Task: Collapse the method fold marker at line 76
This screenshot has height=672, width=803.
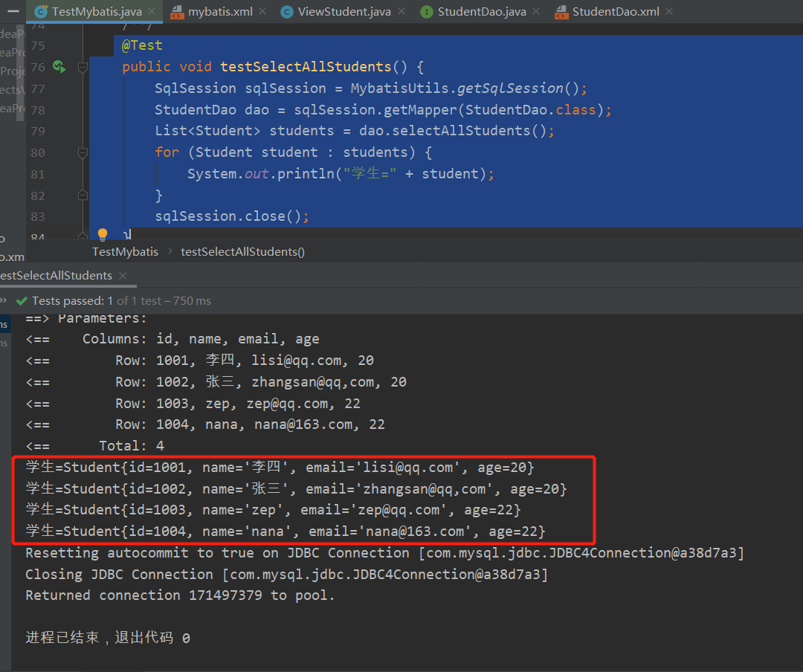Action: click(83, 67)
